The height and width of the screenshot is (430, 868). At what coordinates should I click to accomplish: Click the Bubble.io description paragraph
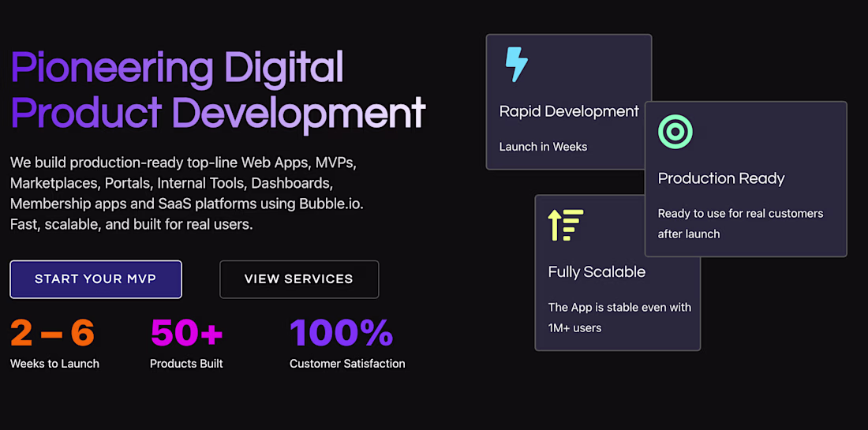tap(186, 193)
